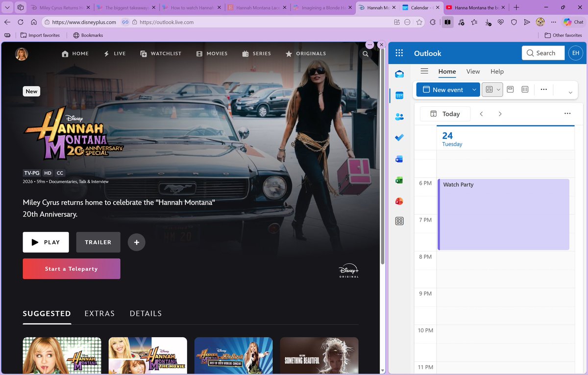Open Disney+ WATCHLIST menu
The width and height of the screenshot is (588, 375).
[161, 53]
